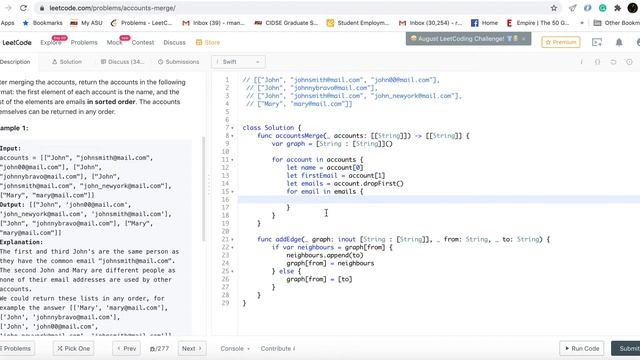Click the LeetCode logo
The width and height of the screenshot is (640, 360).
tap(16, 42)
